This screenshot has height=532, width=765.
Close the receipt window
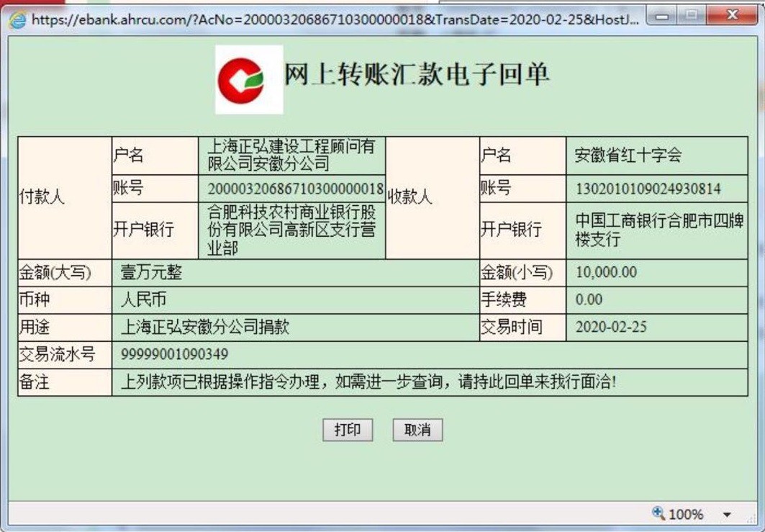(x=733, y=16)
